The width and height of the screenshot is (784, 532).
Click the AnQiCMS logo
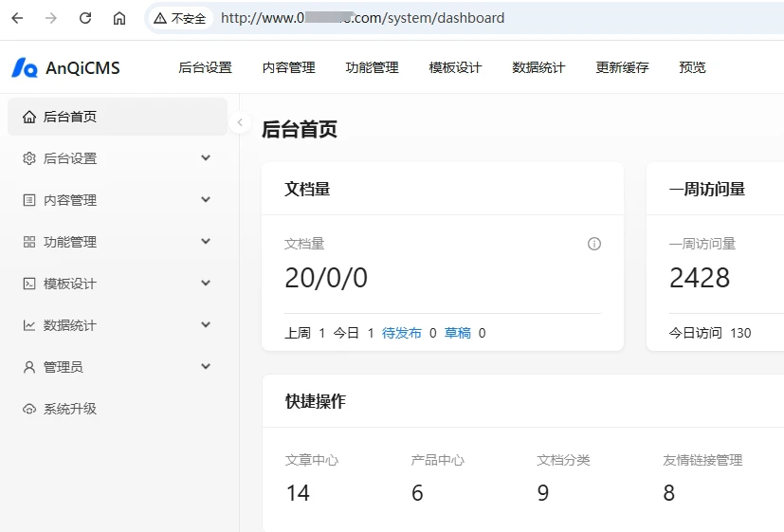point(65,67)
